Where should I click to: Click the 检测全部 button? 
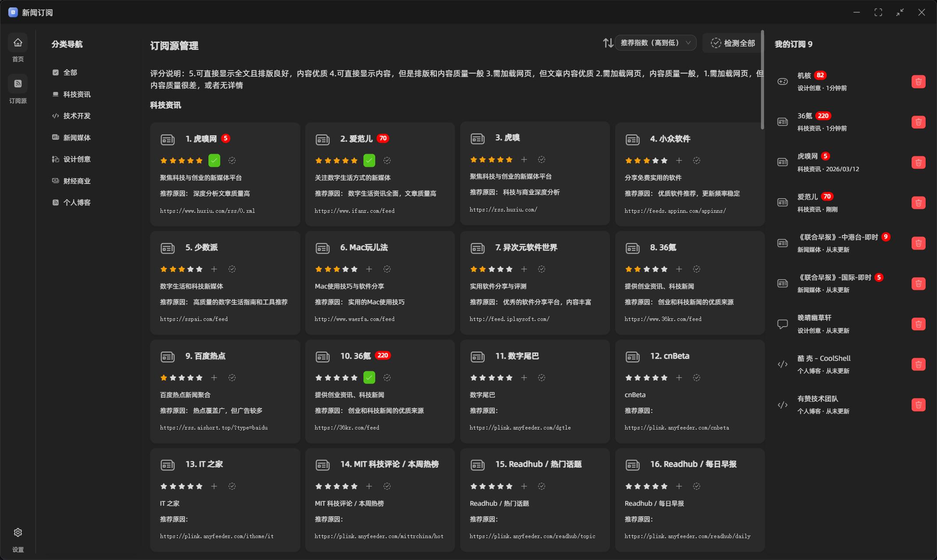tap(733, 43)
